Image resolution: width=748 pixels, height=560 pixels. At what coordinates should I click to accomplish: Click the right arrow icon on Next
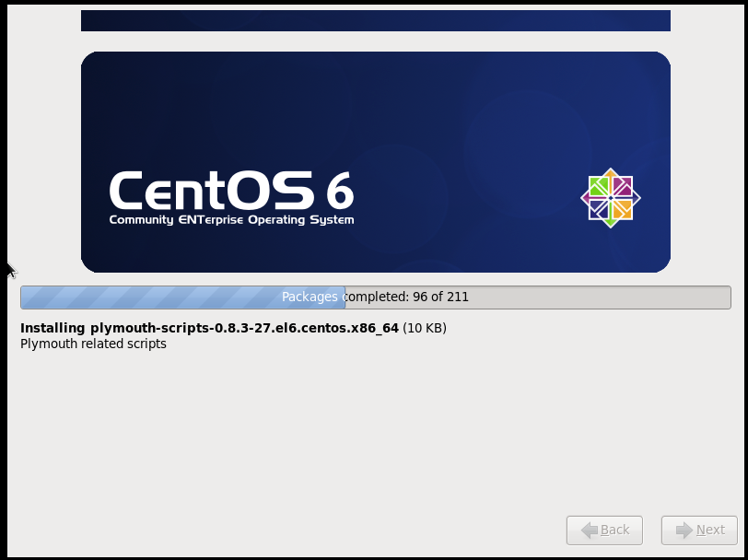pos(684,530)
